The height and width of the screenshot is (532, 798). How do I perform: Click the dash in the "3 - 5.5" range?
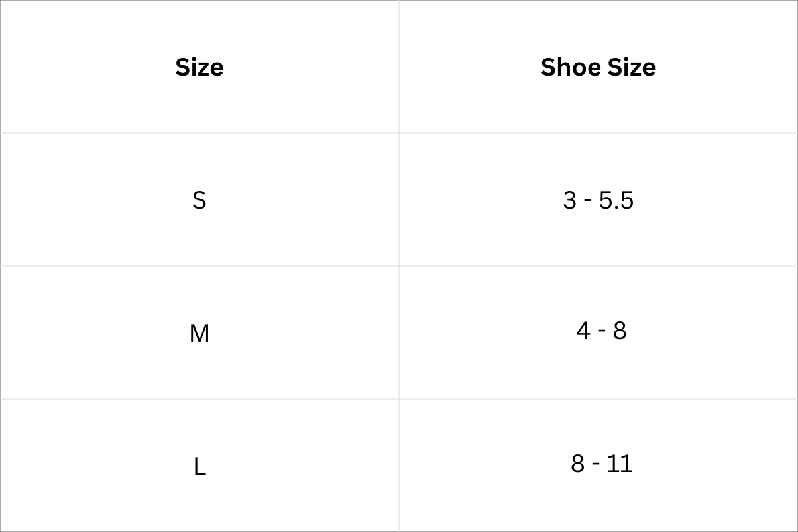588,201
